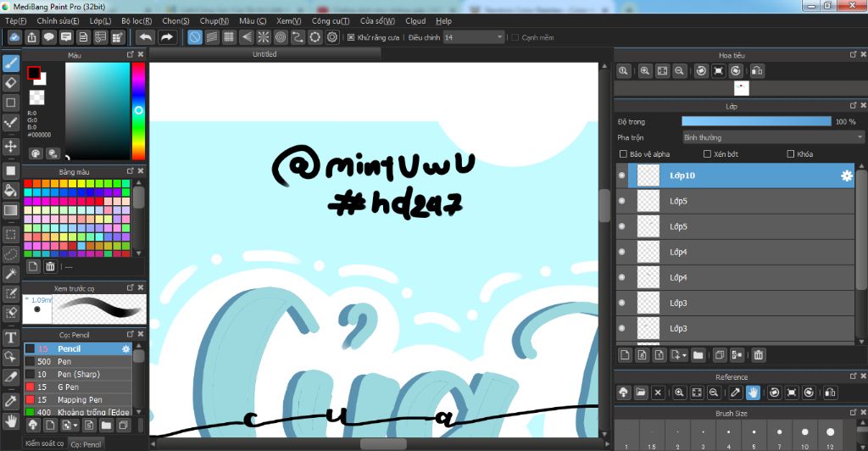Activate the hand icon in the Reference panel

point(753,393)
